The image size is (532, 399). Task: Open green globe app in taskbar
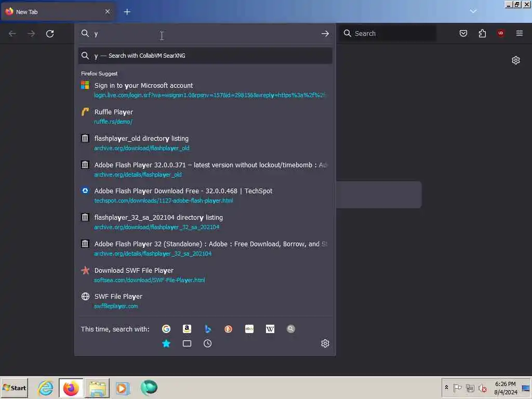tap(149, 388)
